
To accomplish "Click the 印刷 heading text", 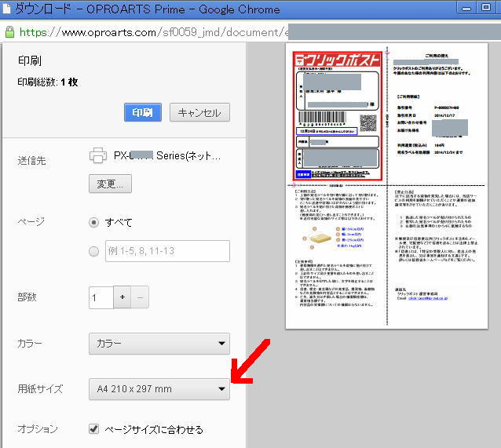I will (30, 60).
